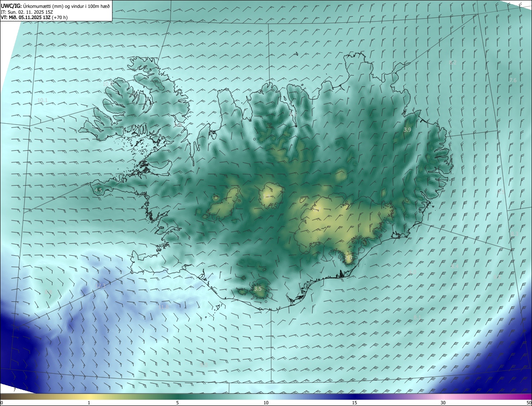Click the legend label 15
Screen dimensions: 532x406
[355, 403]
